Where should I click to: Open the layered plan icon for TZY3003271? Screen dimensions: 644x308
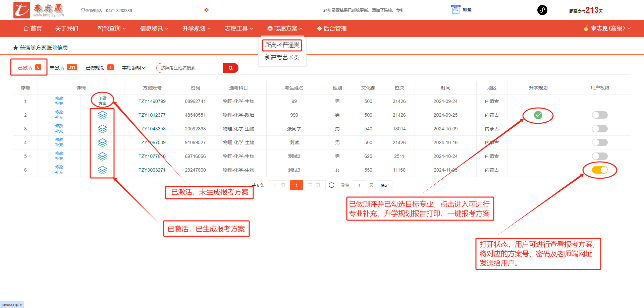102,170
